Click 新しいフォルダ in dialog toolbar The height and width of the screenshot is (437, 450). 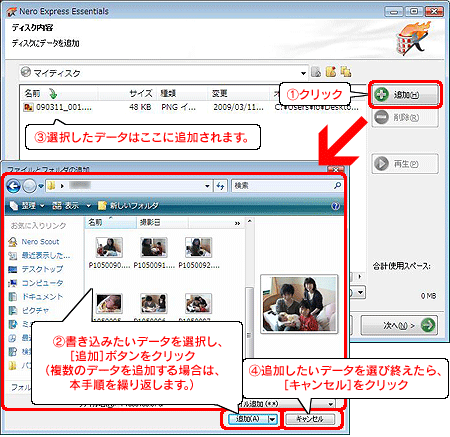[x=128, y=206]
